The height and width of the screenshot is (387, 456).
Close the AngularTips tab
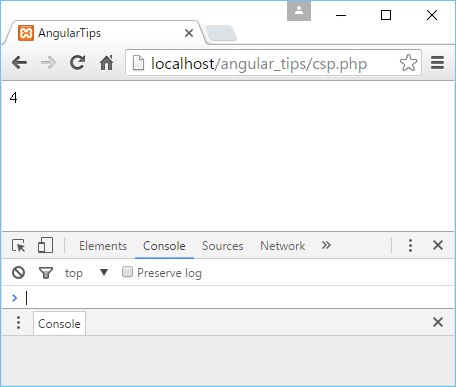(189, 33)
